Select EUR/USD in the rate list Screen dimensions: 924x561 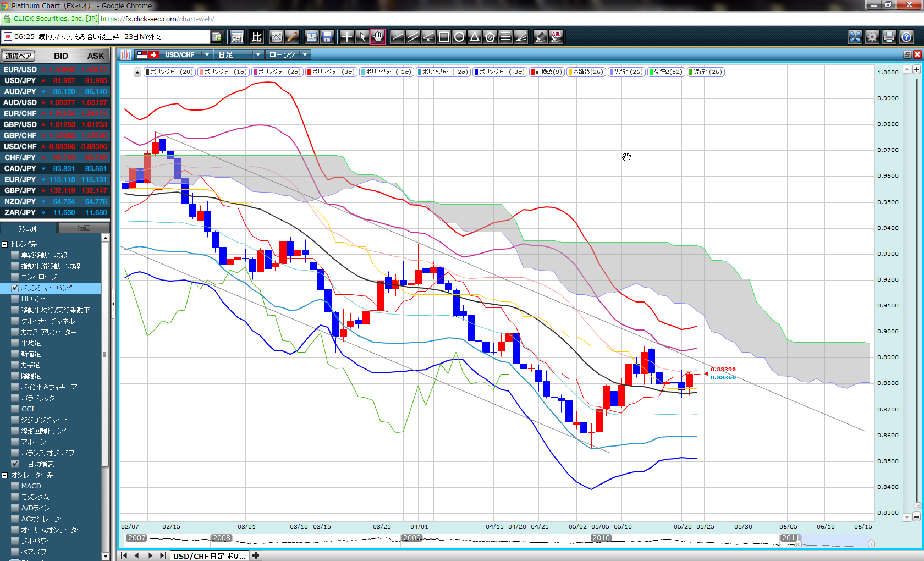pos(20,69)
